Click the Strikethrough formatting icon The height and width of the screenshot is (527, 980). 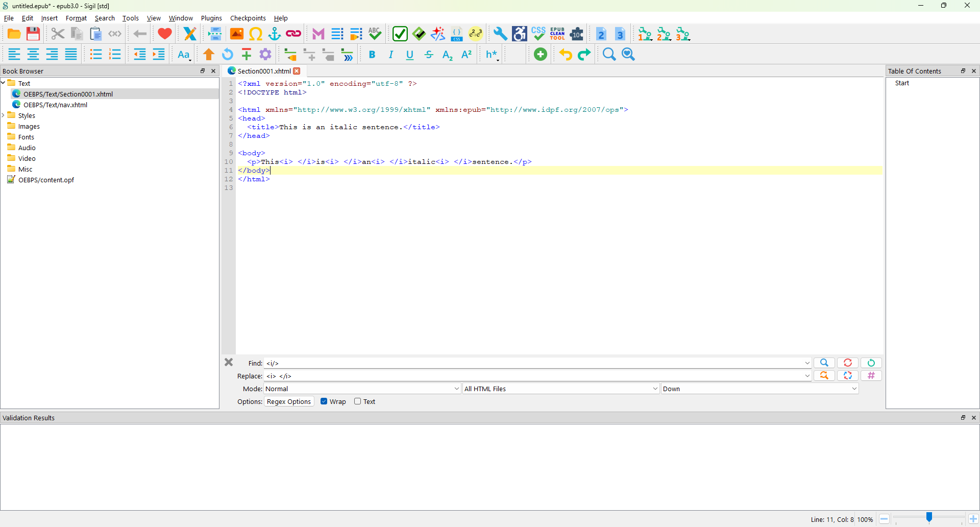point(429,55)
